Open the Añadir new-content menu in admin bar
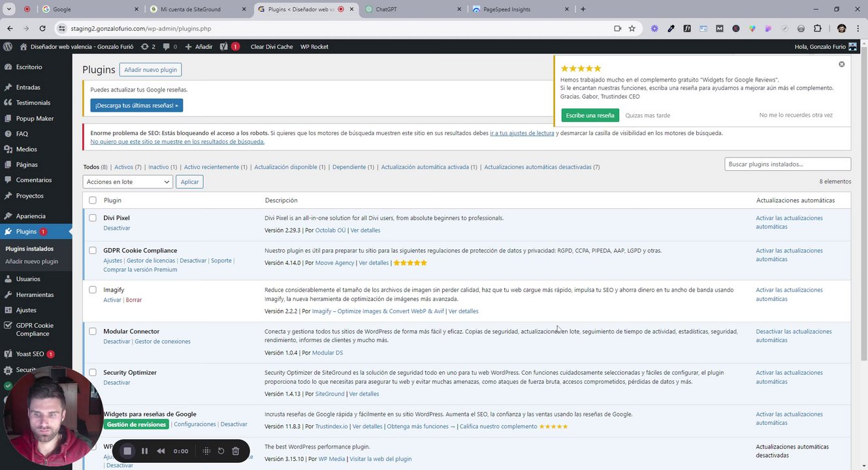The height and width of the screenshot is (470, 868). (199, 47)
